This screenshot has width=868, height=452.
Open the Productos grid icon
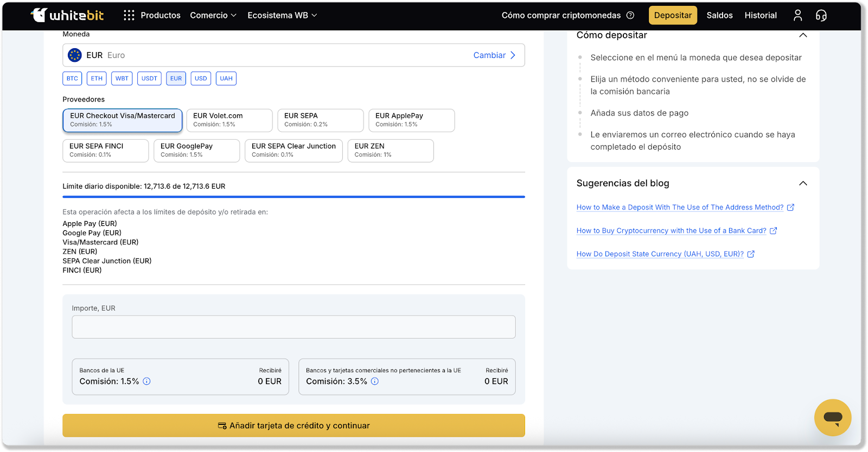pyautogui.click(x=129, y=15)
